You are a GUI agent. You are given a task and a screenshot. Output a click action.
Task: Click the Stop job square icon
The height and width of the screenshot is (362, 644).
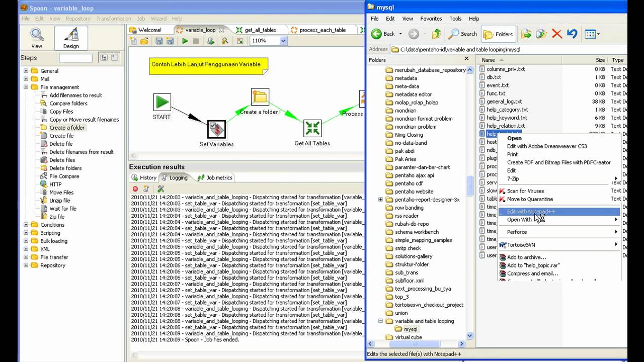click(196, 41)
